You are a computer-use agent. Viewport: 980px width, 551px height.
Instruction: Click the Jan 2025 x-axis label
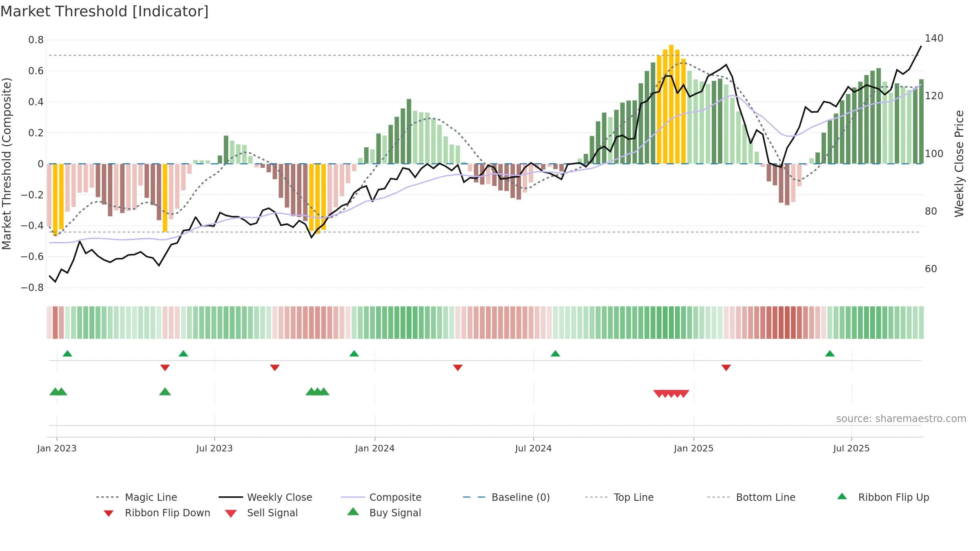coord(694,448)
